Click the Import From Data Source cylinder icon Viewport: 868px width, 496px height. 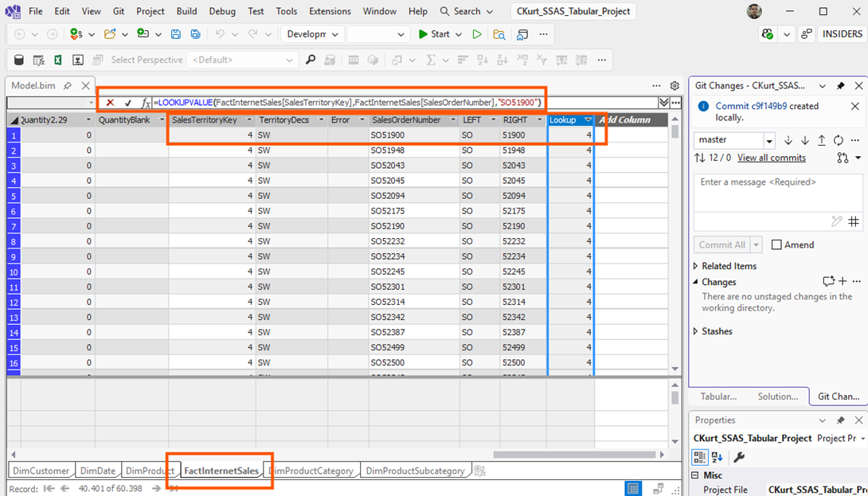pyautogui.click(x=19, y=60)
